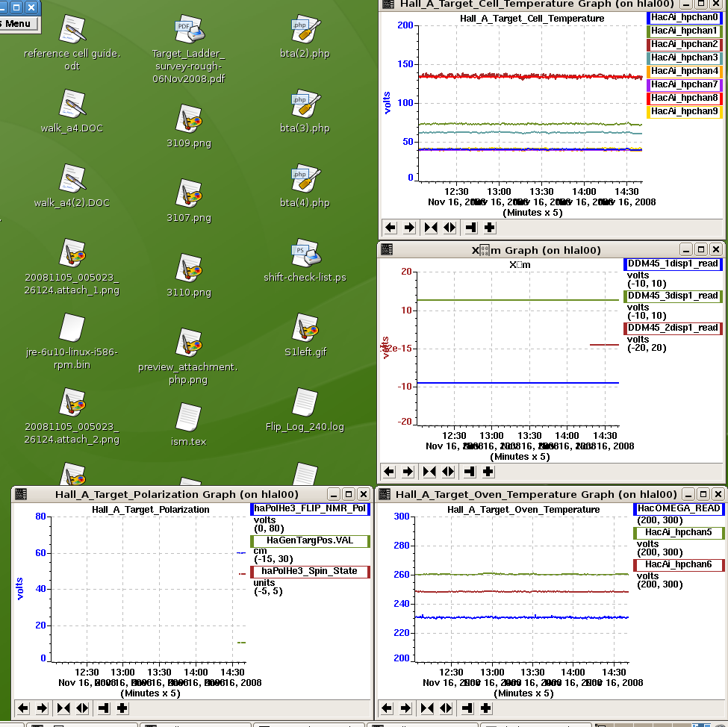The width and height of the screenshot is (728, 727).
Task: Select the HacAi_hpchan8 legend entry
Action: pyautogui.click(x=685, y=99)
